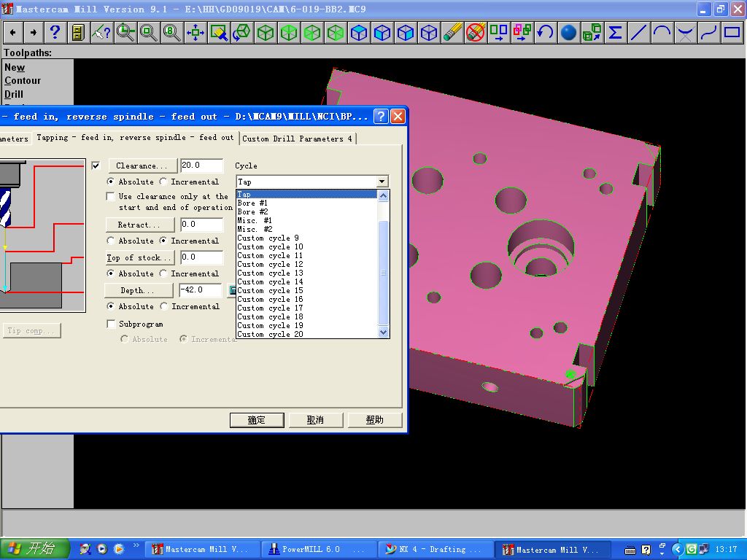Click the Undo curved arrow icon
Screen dimensions: 747x560
coord(545,33)
